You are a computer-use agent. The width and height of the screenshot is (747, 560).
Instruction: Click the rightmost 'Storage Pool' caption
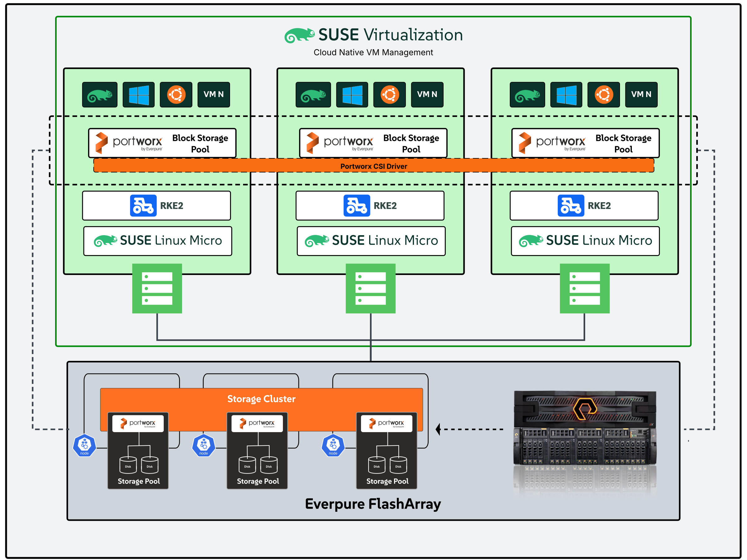(387, 481)
